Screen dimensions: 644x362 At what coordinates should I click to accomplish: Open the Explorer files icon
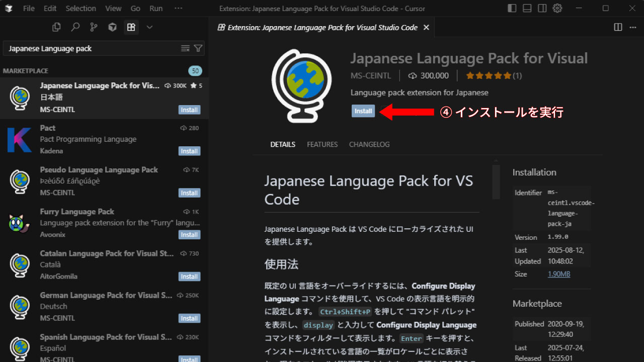[x=57, y=27]
